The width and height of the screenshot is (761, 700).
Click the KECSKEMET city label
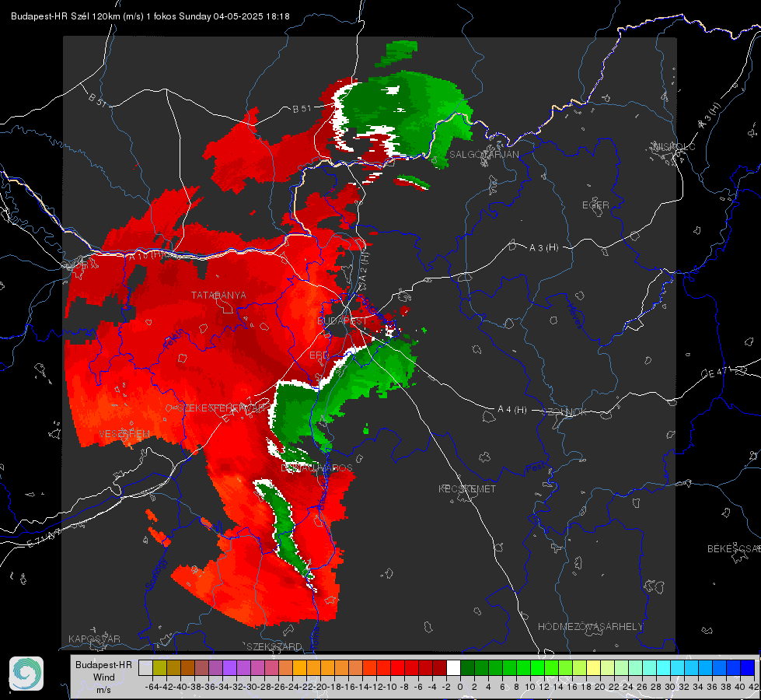467,488
